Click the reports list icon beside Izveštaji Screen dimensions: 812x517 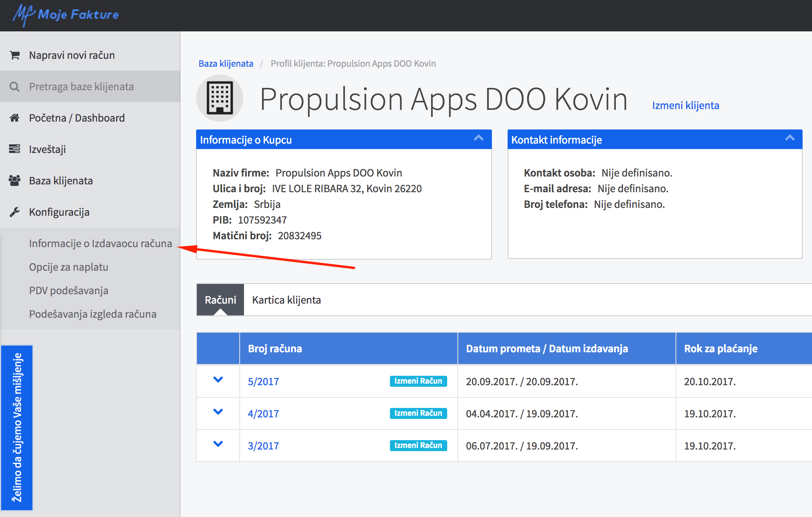click(x=15, y=149)
